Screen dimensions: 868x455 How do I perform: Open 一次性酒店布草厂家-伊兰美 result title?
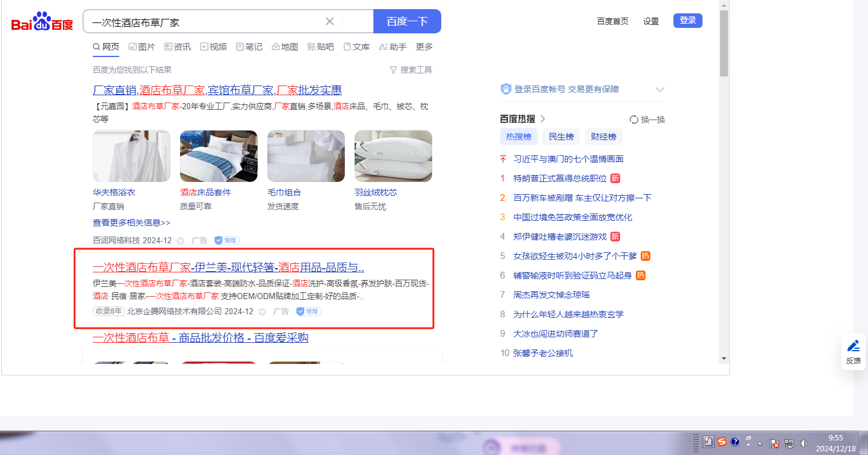click(x=229, y=268)
